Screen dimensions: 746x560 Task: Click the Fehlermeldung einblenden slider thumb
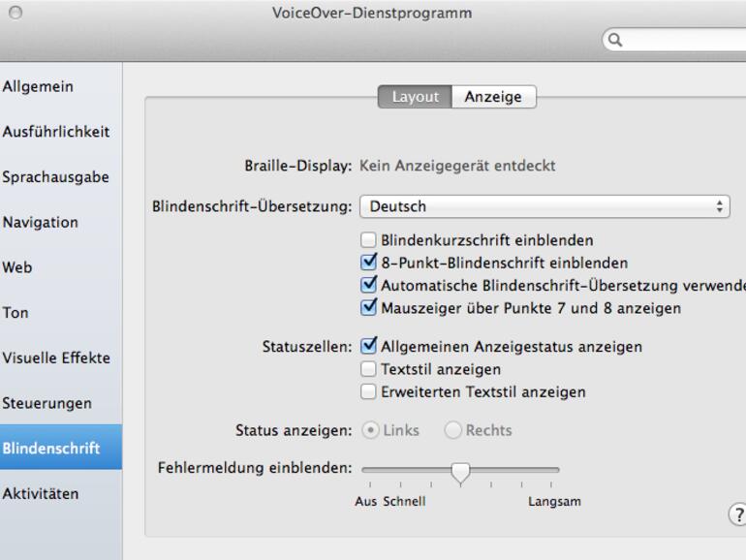pos(460,474)
